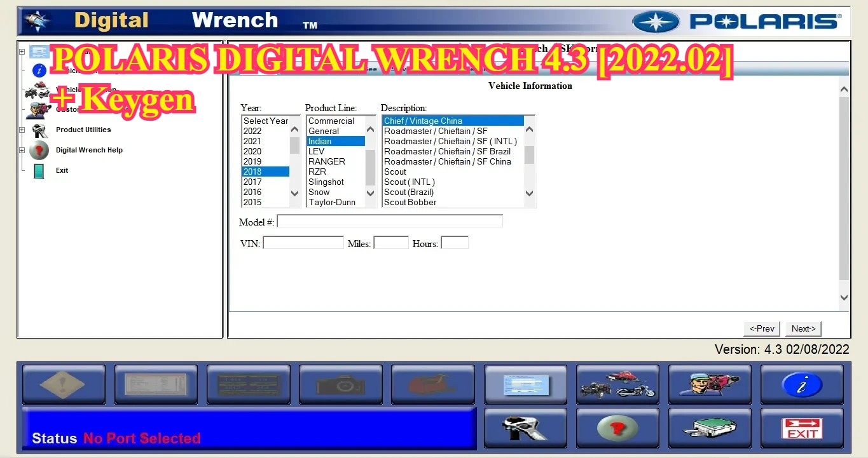Click the wrench icon beside Product Utilities
Viewport: 868px width, 458px height.
tap(39, 130)
